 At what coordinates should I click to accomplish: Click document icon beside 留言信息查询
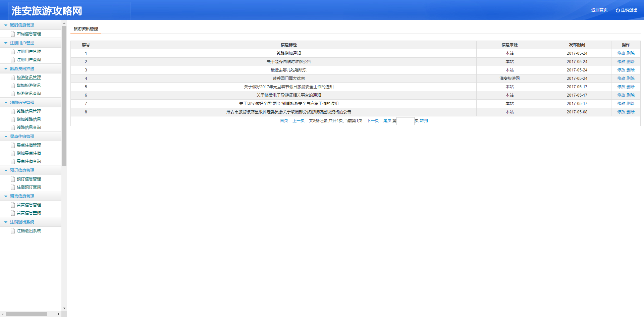13,213
